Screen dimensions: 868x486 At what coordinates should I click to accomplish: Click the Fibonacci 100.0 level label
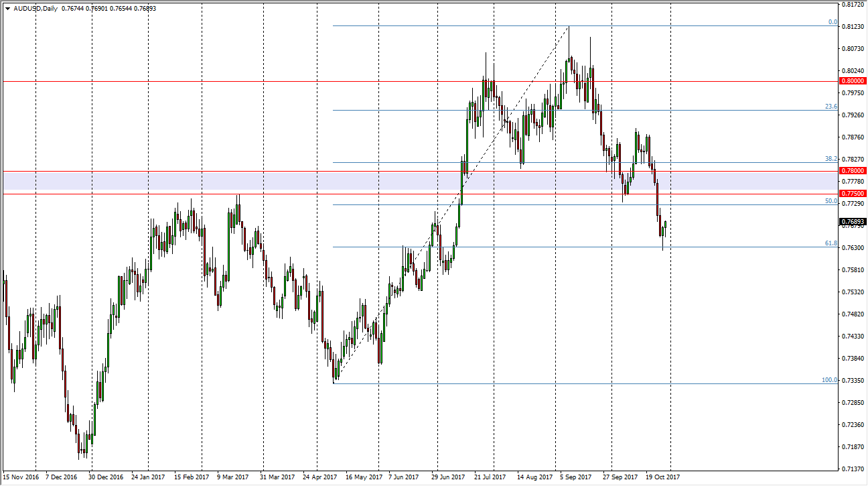830,380
